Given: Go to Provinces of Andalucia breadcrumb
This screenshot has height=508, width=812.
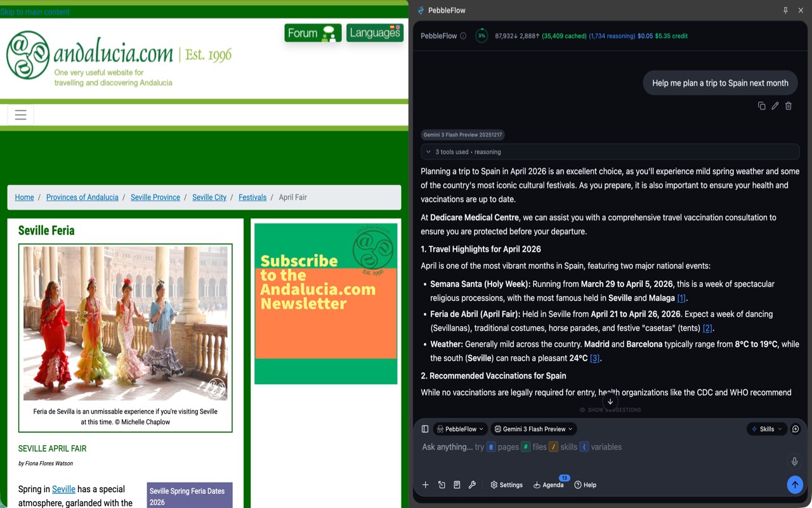Looking at the screenshot, I should [x=82, y=197].
